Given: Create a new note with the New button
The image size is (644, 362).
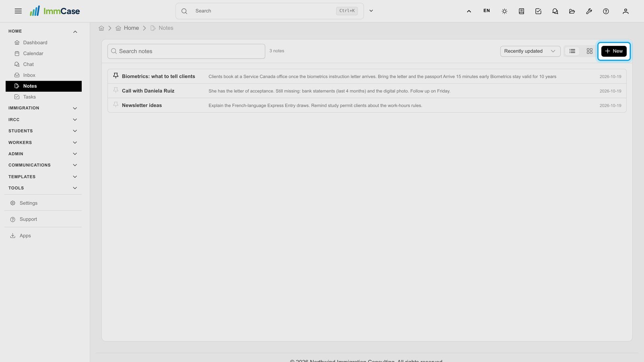Looking at the screenshot, I should [614, 51].
